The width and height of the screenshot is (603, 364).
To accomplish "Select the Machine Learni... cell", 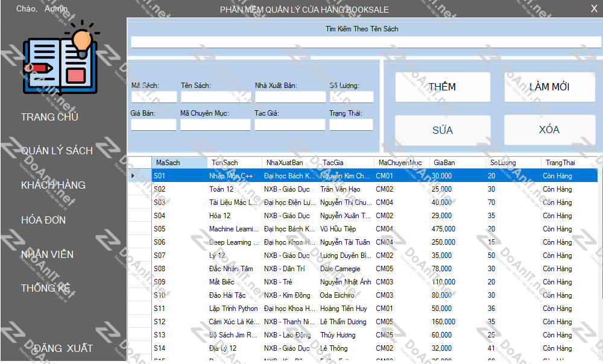I will [234, 228].
